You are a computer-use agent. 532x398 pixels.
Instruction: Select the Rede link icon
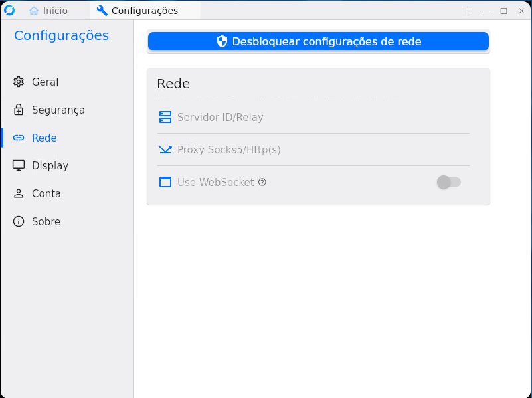point(19,138)
